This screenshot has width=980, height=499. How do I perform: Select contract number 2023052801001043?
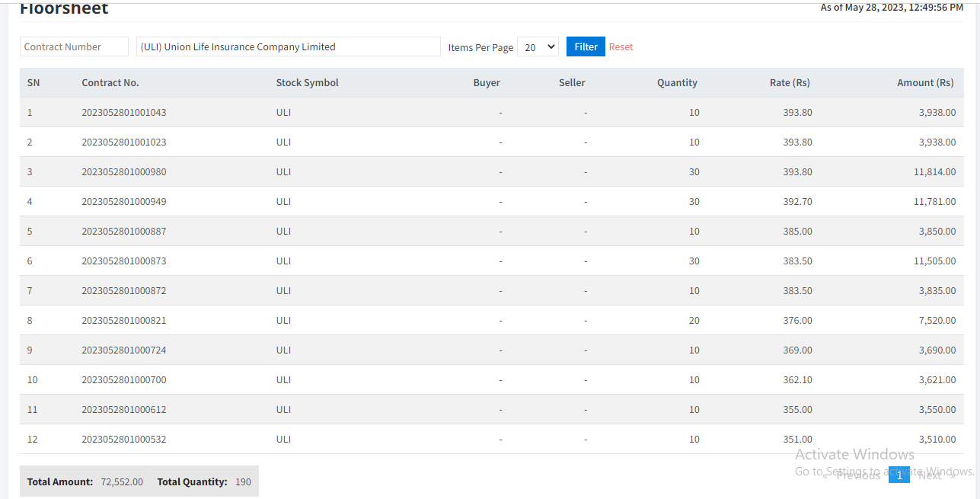124,112
